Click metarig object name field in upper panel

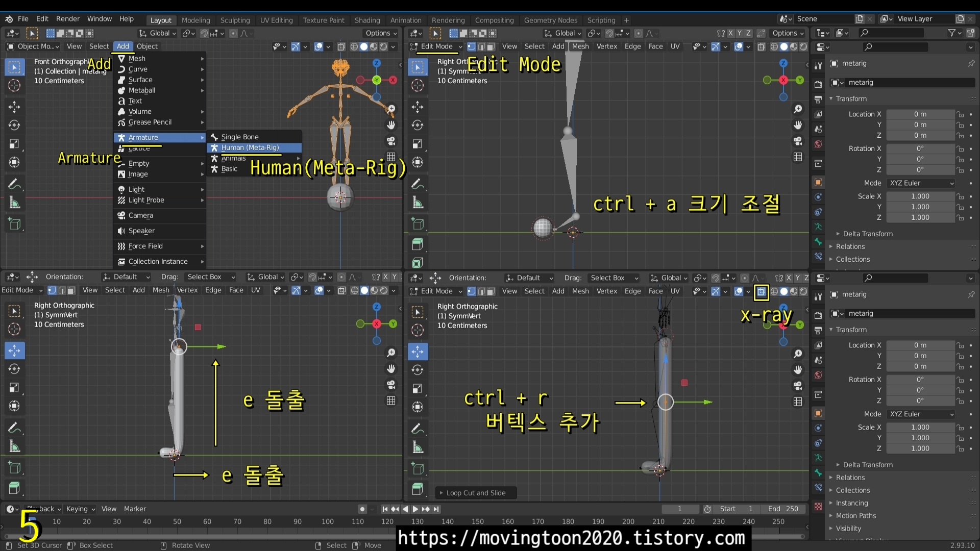911,83
